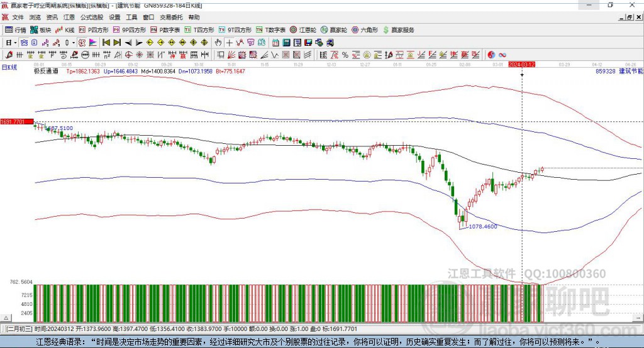Open the 窗口 menu
This screenshot has height=348, width=644.
tap(148, 17)
